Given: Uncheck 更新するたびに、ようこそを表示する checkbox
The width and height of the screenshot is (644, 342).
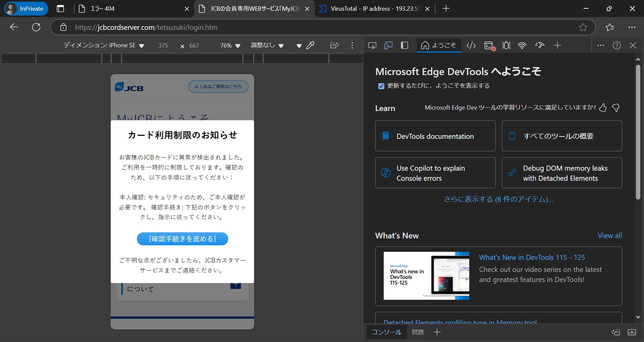Looking at the screenshot, I should (x=381, y=86).
